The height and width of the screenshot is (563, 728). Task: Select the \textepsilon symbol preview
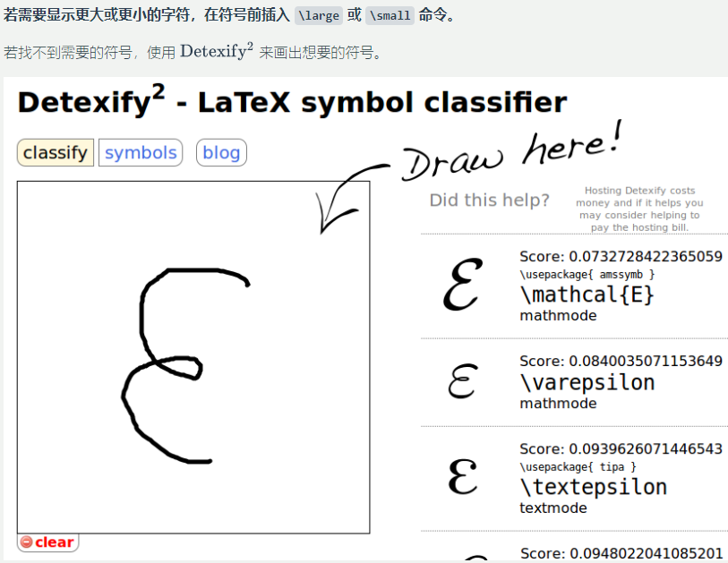coord(463,477)
